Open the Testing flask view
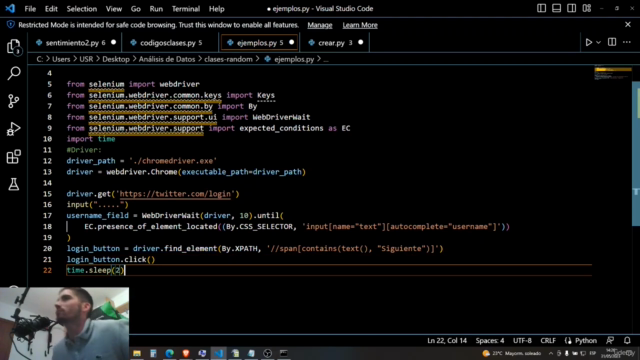Screen dimensions: 640x360 click(x=14, y=184)
